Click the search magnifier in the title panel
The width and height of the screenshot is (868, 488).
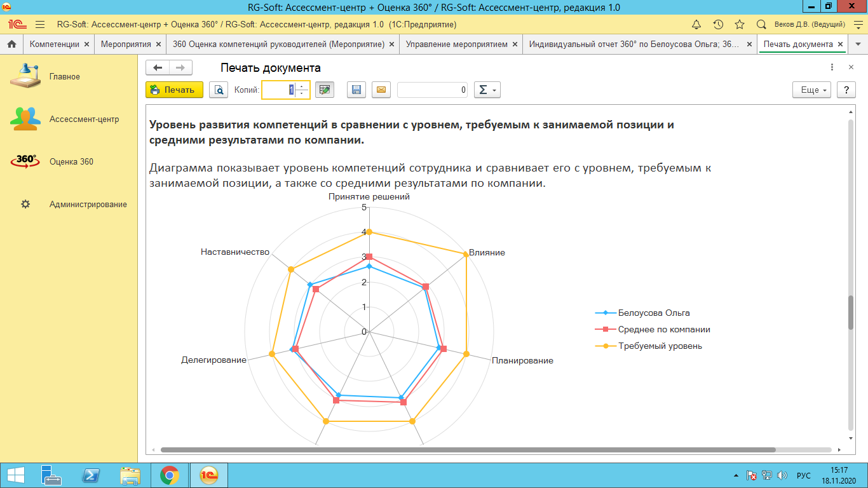761,25
